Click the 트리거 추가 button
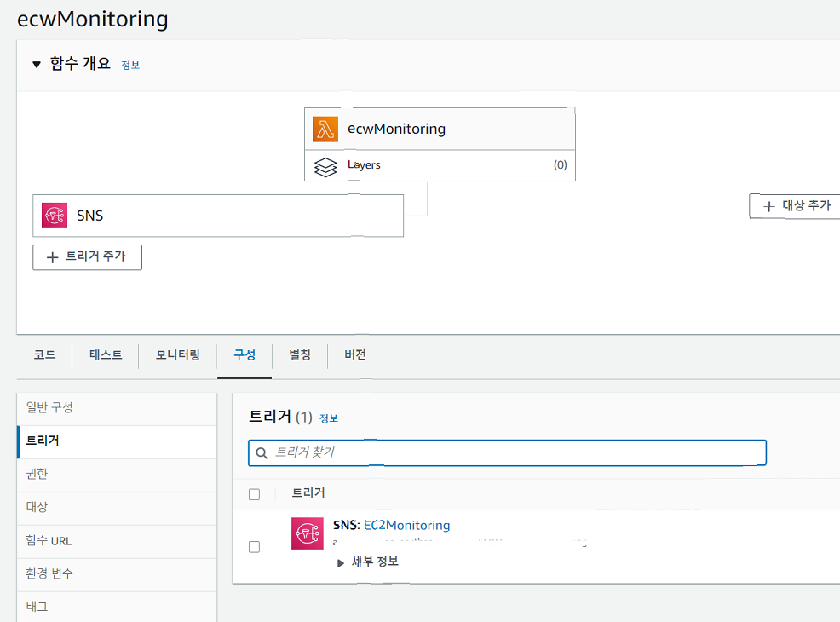Viewport: 840px width, 622px height. point(87,256)
